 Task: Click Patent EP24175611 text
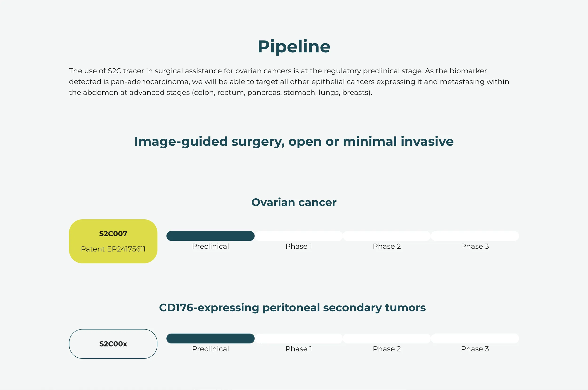pos(113,249)
